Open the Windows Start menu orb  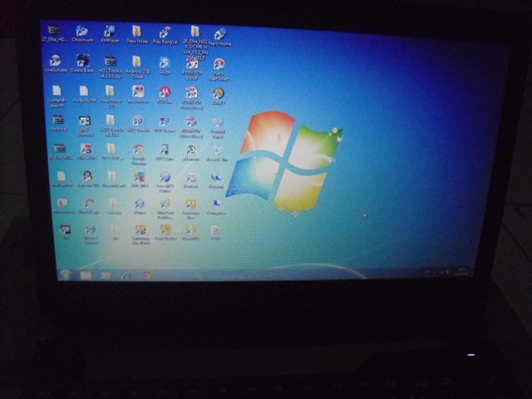pos(65,274)
